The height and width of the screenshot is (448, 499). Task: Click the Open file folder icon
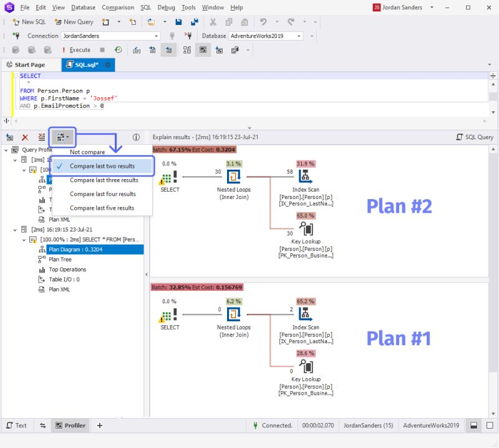(151, 22)
